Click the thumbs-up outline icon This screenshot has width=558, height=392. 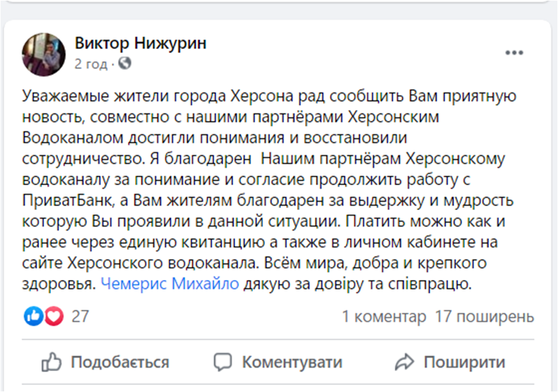pos(51,363)
